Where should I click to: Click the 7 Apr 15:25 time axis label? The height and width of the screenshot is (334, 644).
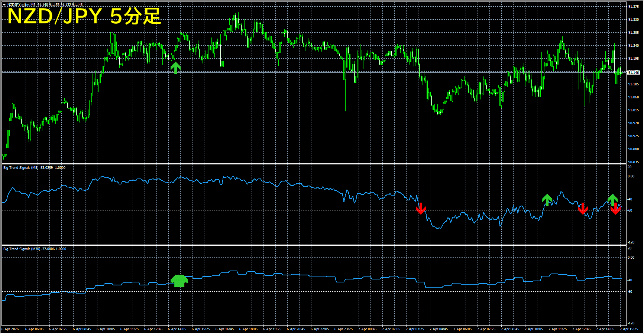click(x=629, y=329)
